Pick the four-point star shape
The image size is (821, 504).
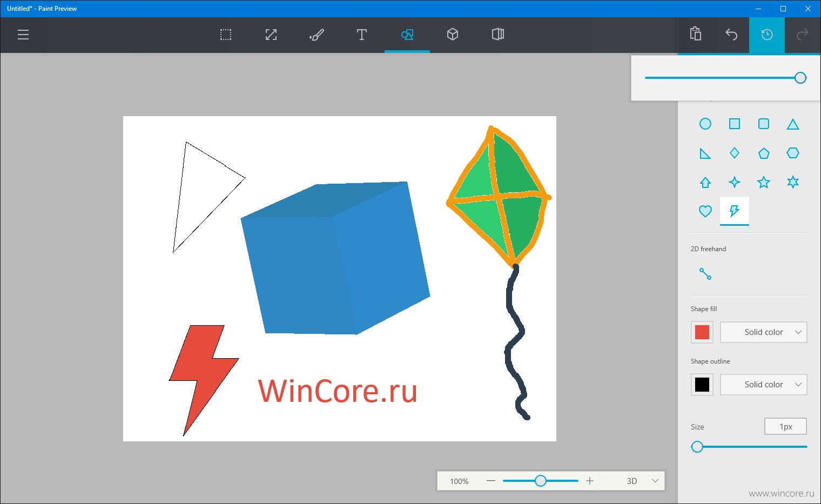(x=735, y=183)
